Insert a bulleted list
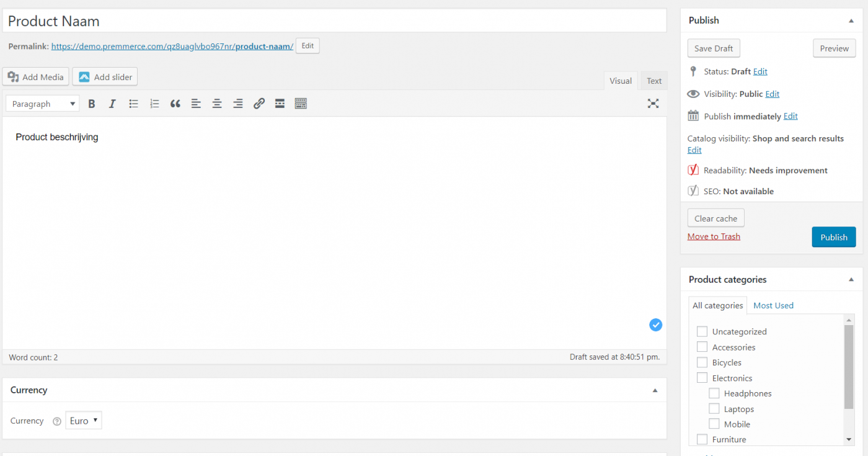The width and height of the screenshot is (868, 456). [x=133, y=104]
